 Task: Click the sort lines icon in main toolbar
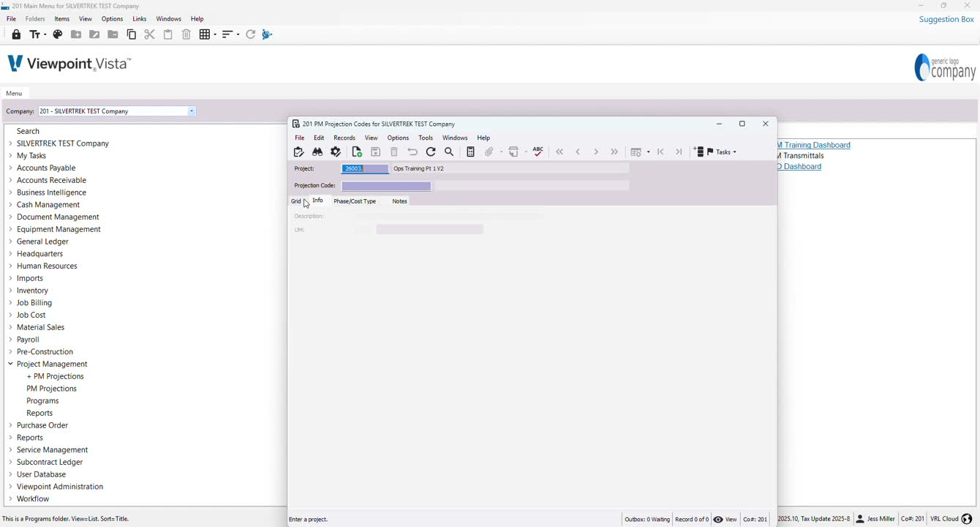tap(227, 34)
